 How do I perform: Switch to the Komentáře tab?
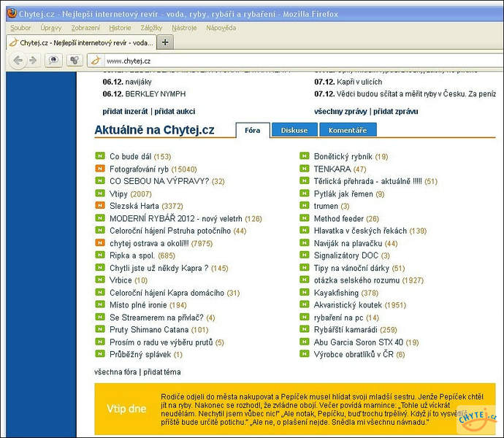click(x=348, y=130)
